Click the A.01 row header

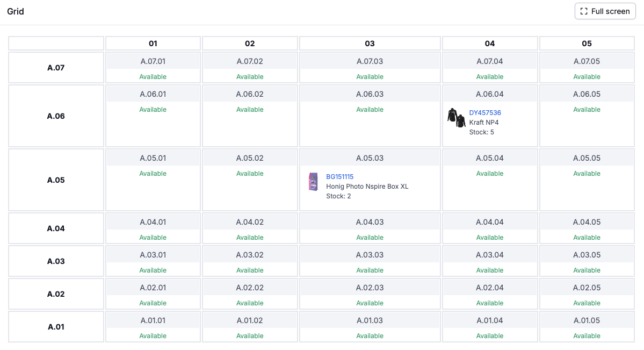(56, 327)
